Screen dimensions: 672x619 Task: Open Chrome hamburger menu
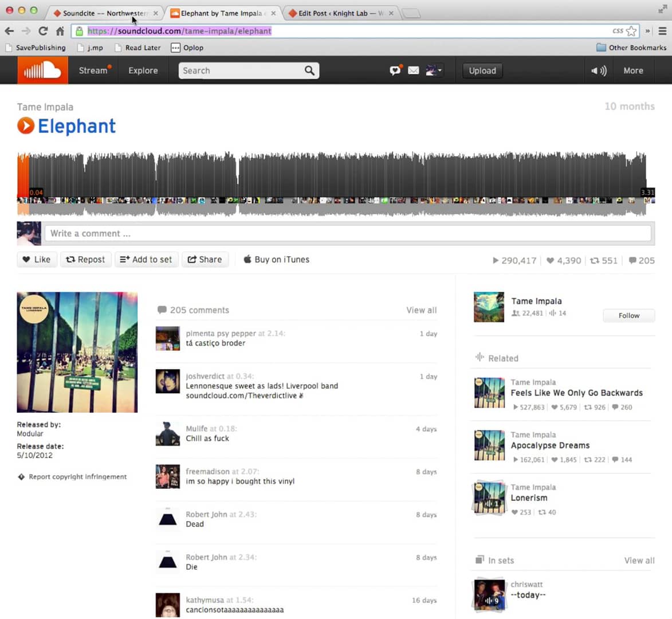[663, 31]
